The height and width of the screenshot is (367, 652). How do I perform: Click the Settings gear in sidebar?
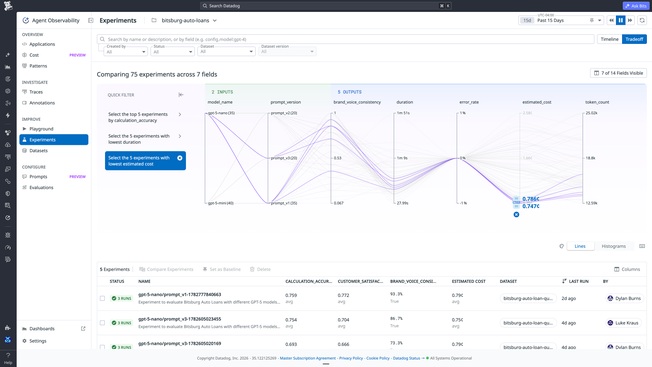[24, 341]
